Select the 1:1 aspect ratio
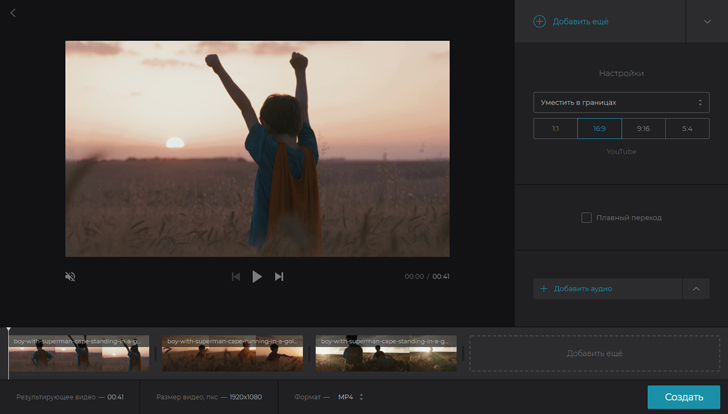 click(555, 128)
